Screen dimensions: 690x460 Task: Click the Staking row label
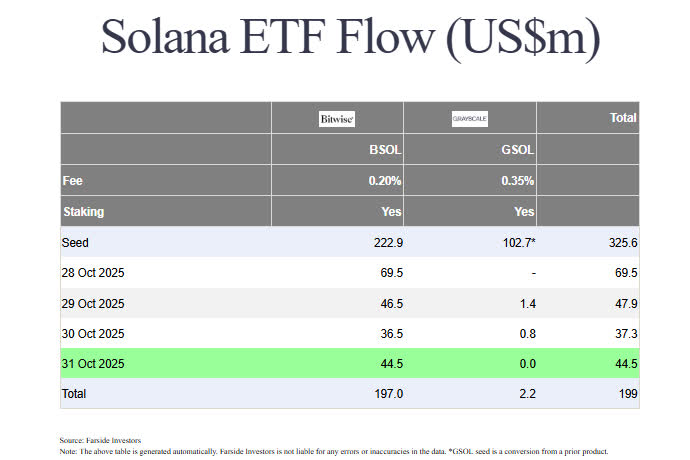coord(83,212)
